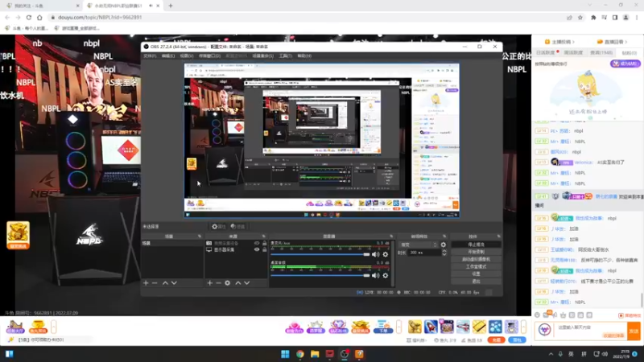This screenshot has width=644, height=362.
Task: Mute the 桌面音频 channel speaker icon
Action: point(375,275)
